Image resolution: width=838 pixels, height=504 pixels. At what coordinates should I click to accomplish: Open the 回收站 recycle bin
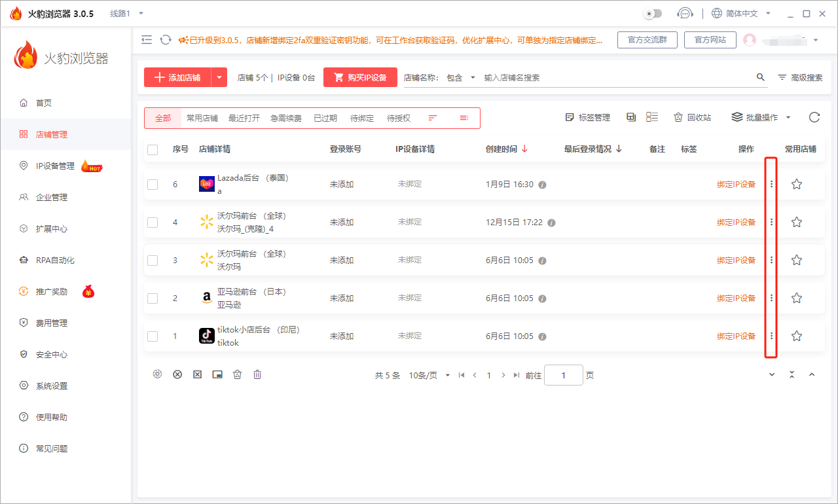pos(693,117)
